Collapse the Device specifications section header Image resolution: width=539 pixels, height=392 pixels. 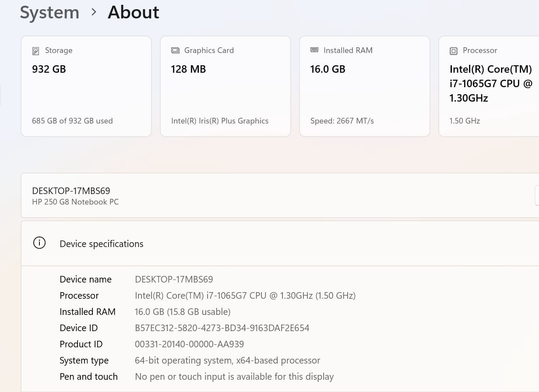(102, 244)
